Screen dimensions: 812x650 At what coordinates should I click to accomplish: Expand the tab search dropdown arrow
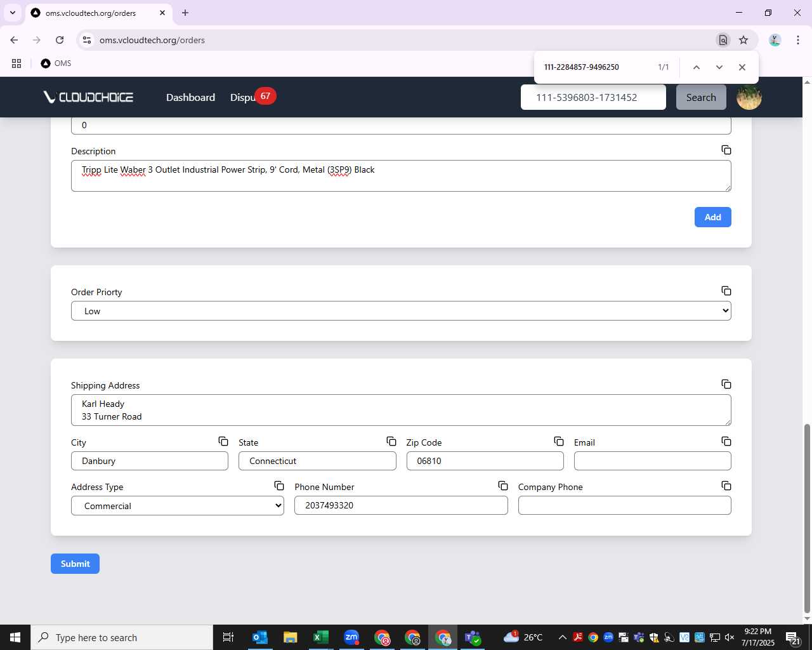(12, 13)
